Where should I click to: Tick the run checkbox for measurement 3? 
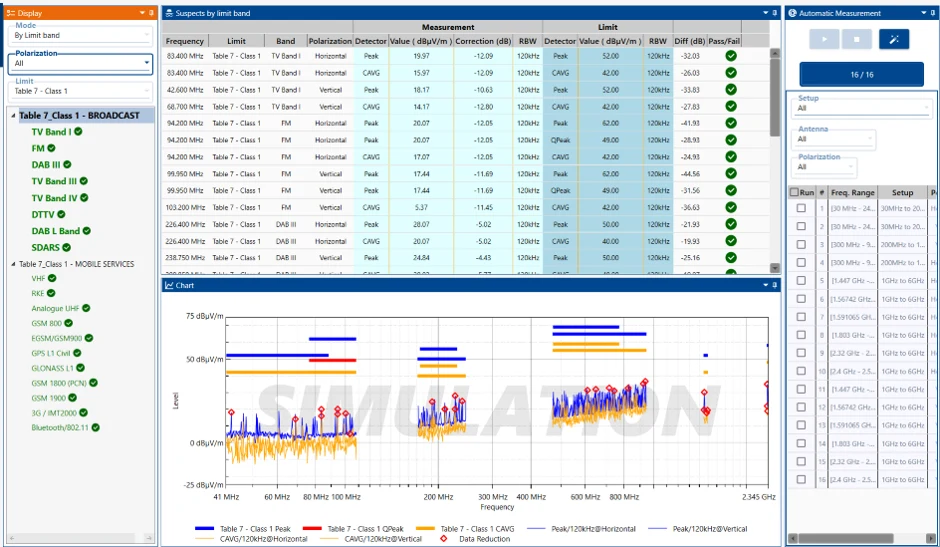click(x=801, y=244)
